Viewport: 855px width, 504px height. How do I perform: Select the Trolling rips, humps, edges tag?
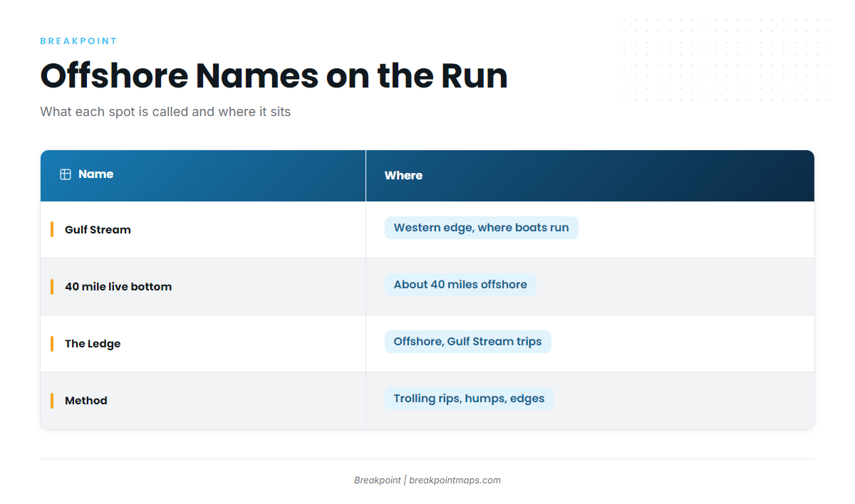coord(469,399)
